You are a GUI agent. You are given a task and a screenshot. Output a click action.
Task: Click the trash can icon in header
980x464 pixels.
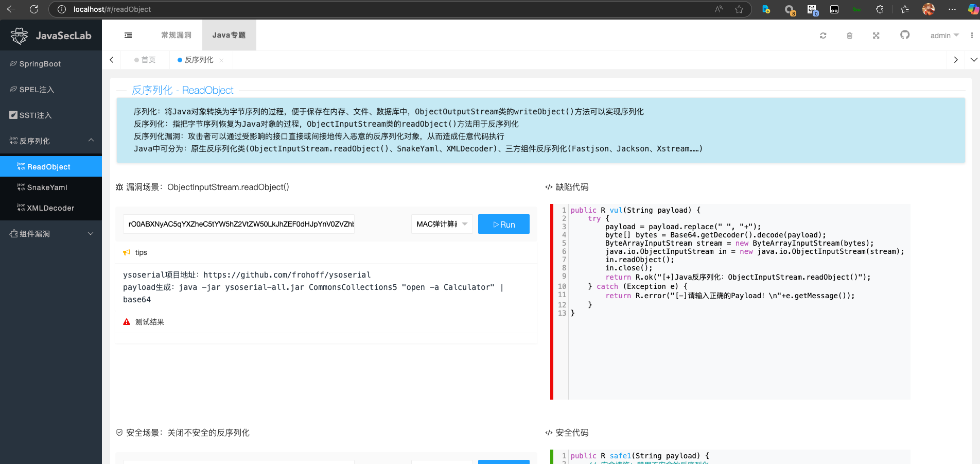(x=850, y=36)
